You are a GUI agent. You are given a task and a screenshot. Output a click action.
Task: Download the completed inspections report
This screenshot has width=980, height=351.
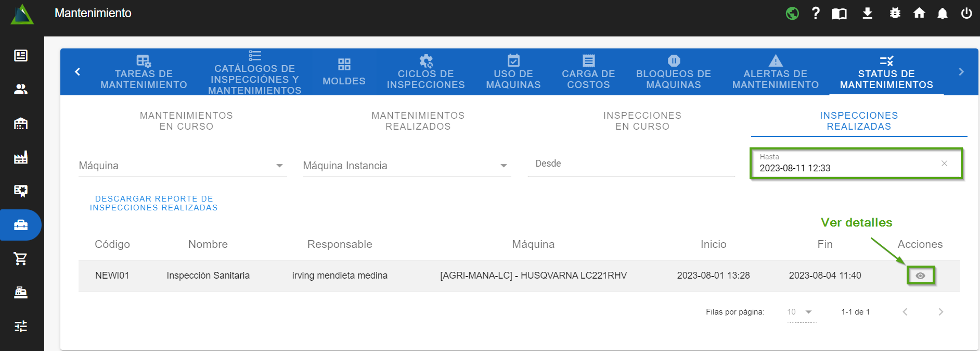click(154, 203)
